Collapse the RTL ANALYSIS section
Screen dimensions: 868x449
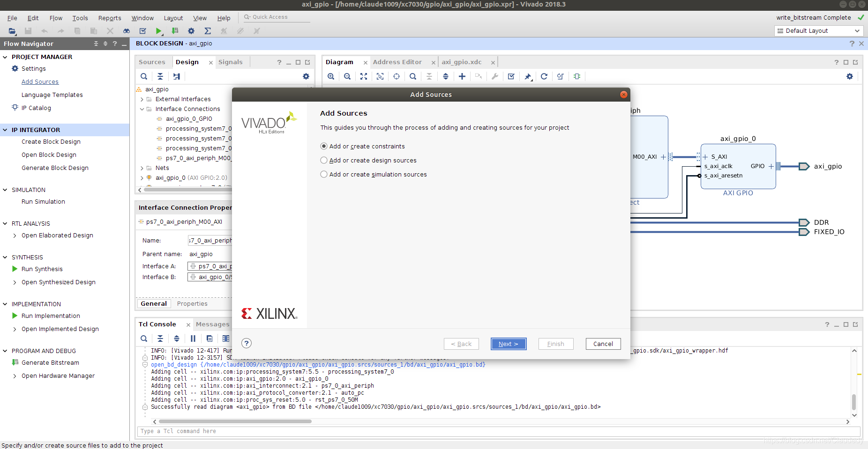tap(5, 223)
